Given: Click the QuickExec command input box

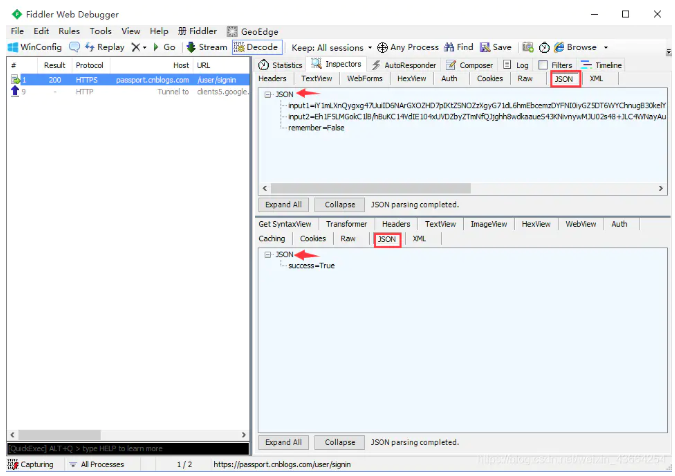Looking at the screenshot, I should [128, 449].
